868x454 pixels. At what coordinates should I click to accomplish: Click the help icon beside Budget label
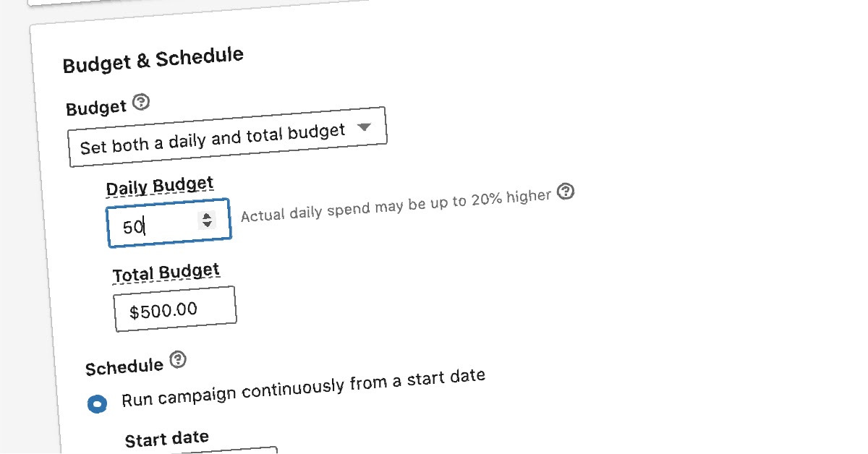pos(142,103)
